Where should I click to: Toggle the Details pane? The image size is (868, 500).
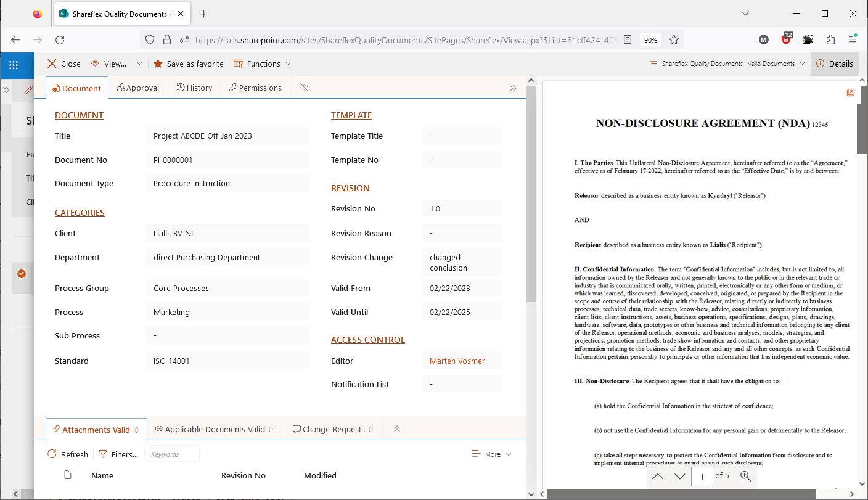coord(835,64)
